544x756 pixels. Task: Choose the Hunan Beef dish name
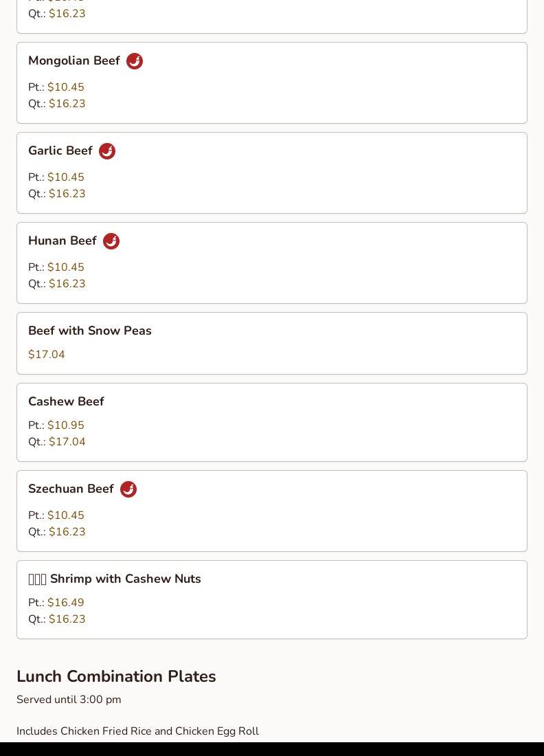coord(63,241)
